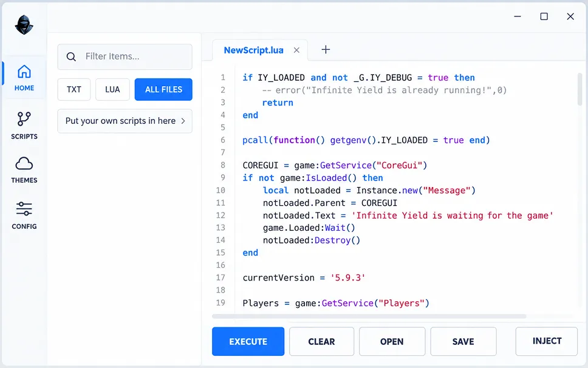Viewport: 588px width, 368px height.
Task: Minimize the executor window
Action: [x=518, y=16]
